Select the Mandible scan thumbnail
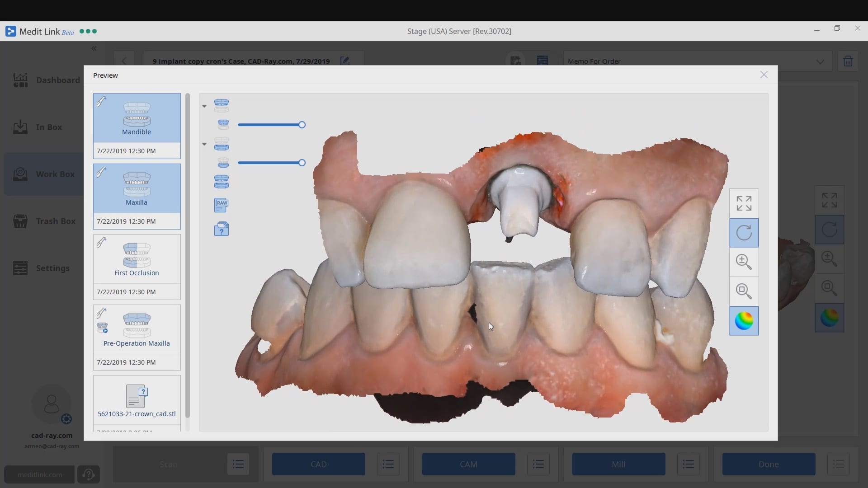868x488 pixels. click(137, 126)
